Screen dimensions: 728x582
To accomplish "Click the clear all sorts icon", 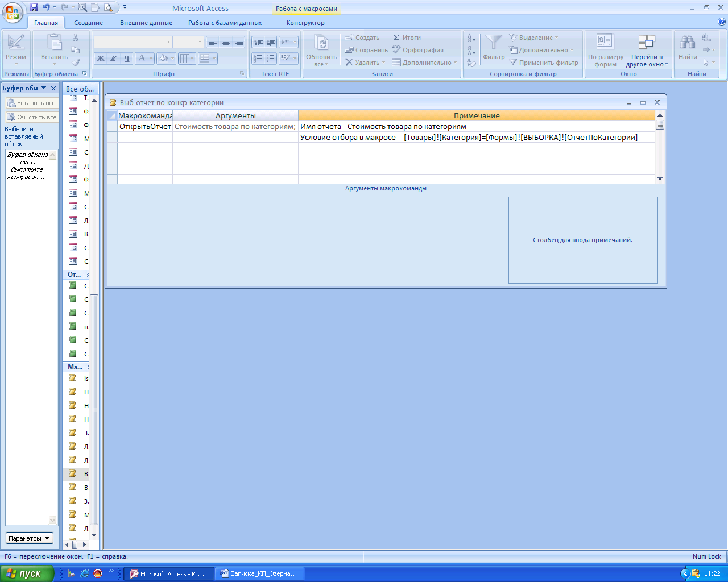I will pyautogui.click(x=471, y=63).
